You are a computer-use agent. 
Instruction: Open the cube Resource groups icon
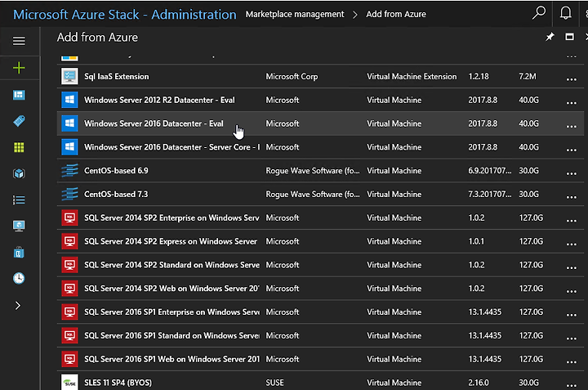pos(19,173)
